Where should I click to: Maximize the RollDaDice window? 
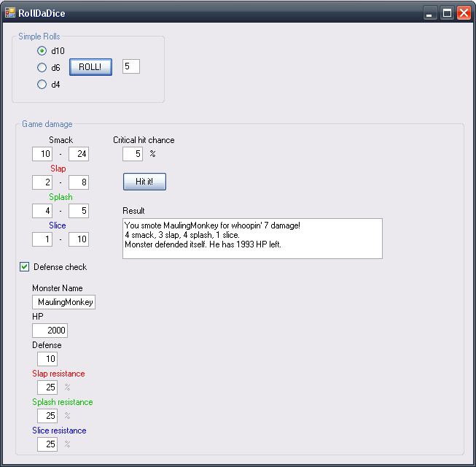(x=447, y=12)
